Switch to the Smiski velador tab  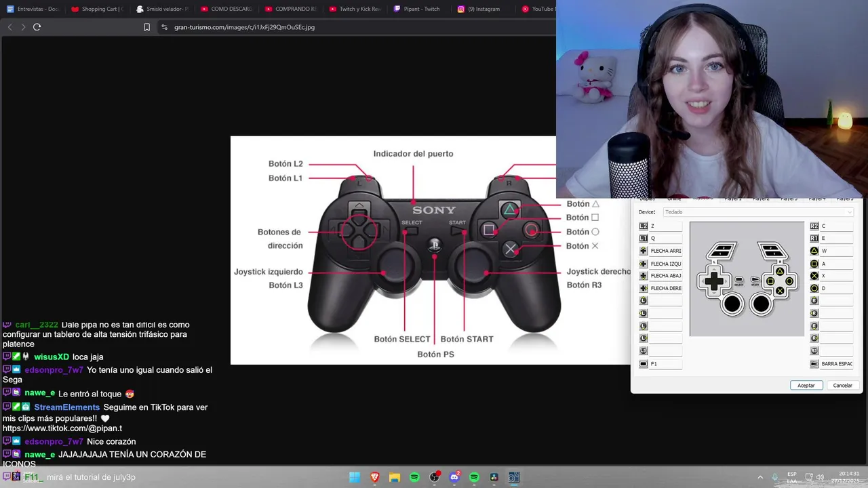[x=162, y=9]
